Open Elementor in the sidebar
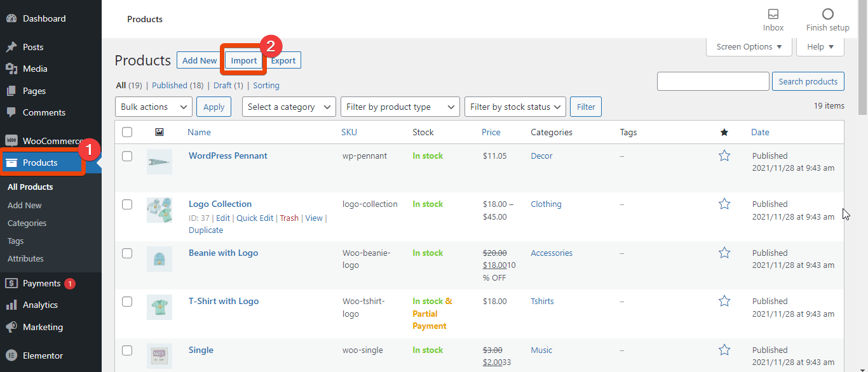 (x=43, y=355)
